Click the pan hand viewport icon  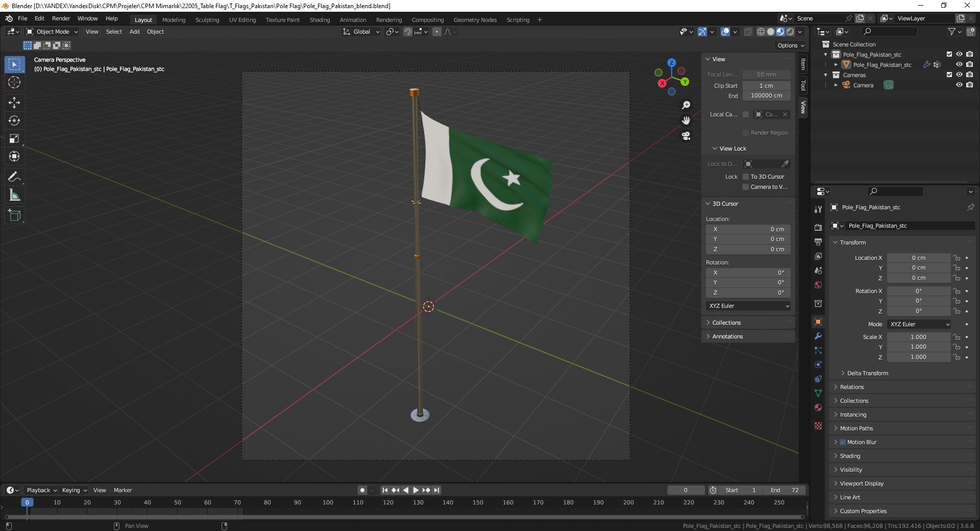pos(686,120)
